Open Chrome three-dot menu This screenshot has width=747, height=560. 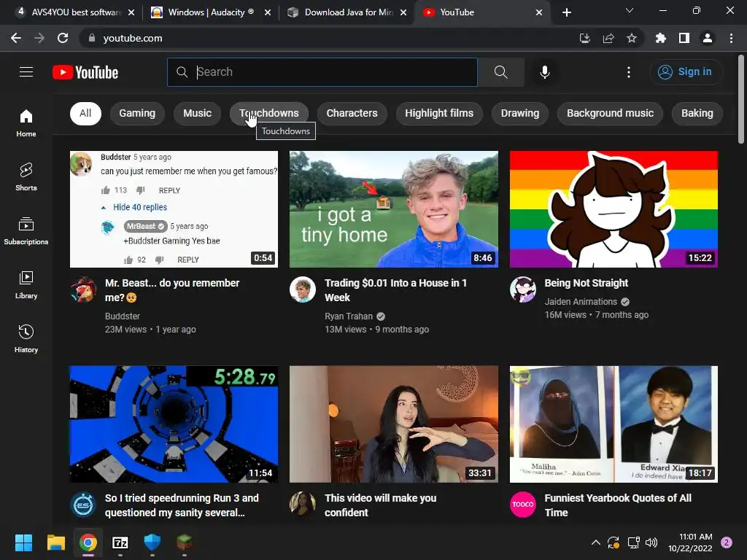pos(731,38)
